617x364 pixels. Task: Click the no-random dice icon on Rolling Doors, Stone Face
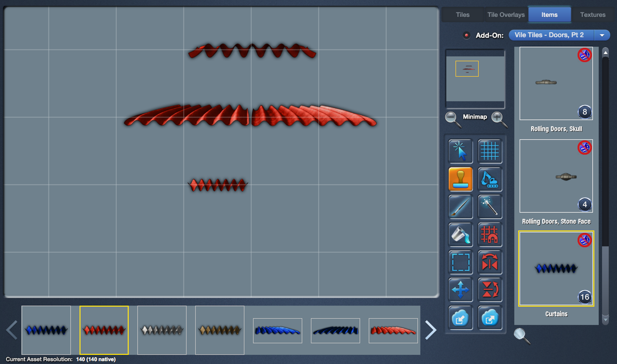click(585, 148)
